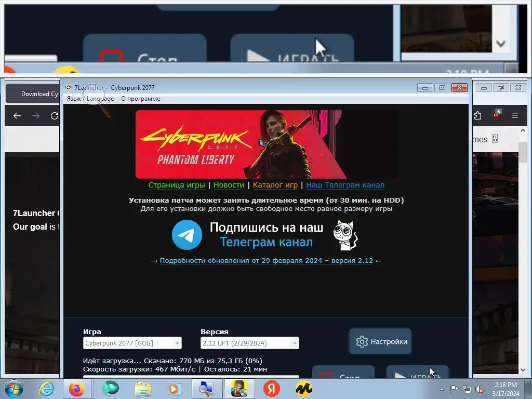Select the Download Cy... tab in Firefox
This screenshot has width=532, height=399.
(33, 94)
